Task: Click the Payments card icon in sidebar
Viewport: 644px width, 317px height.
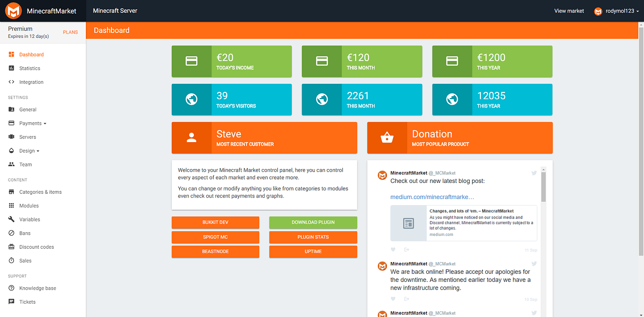Action: tap(11, 123)
